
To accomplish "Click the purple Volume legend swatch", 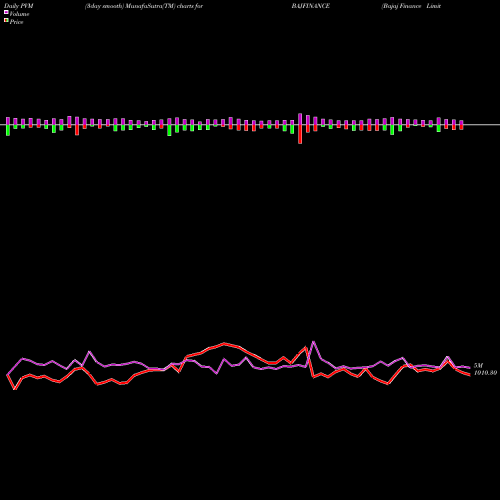I will (6, 12).
